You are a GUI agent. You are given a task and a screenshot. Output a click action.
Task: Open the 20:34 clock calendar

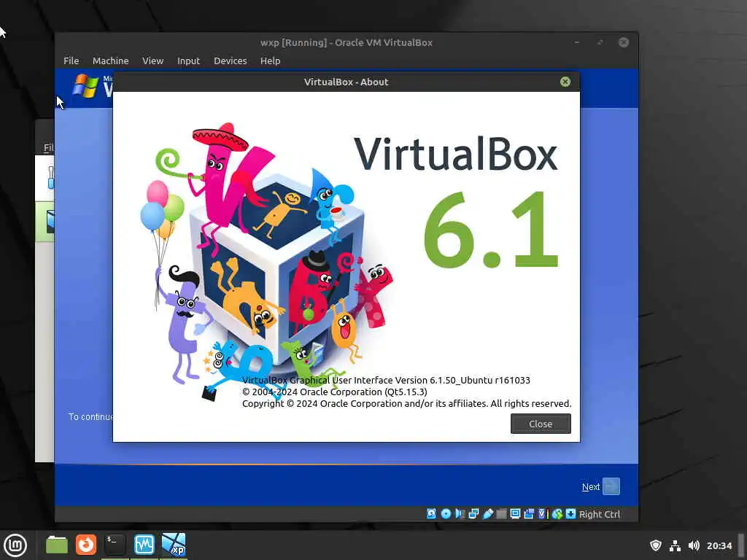click(719, 545)
